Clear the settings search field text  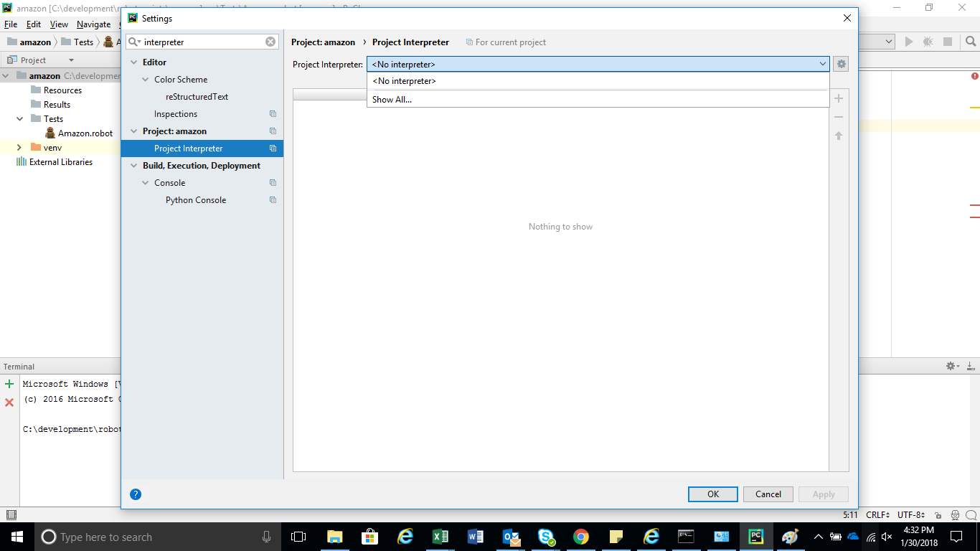coord(270,42)
